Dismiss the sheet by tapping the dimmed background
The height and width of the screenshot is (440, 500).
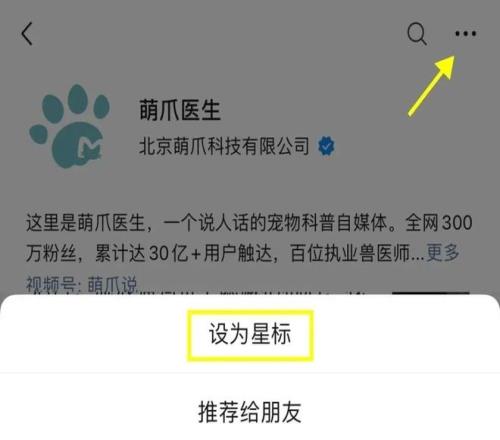coord(250,187)
